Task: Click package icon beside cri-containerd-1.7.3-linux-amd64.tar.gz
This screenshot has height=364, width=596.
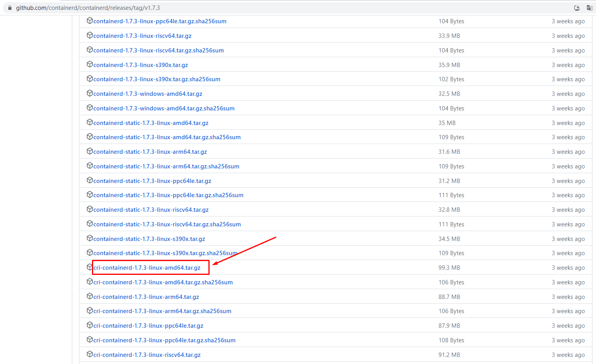Action: click(x=90, y=267)
